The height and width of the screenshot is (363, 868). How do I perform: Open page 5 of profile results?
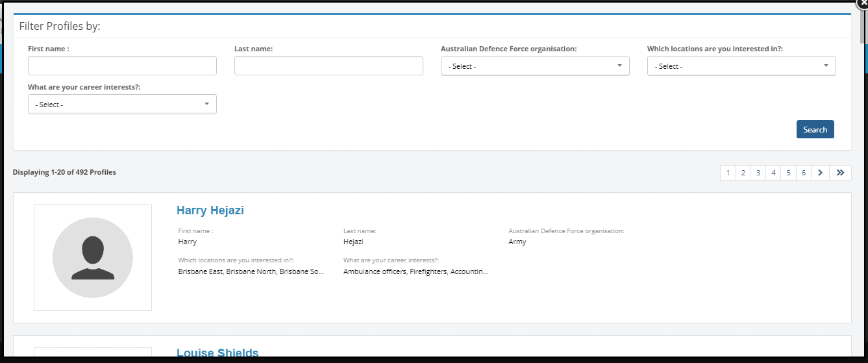coord(788,173)
